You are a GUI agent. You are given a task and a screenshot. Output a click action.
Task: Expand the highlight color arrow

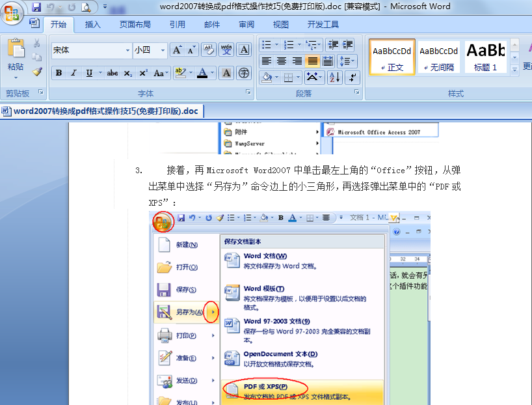191,73
